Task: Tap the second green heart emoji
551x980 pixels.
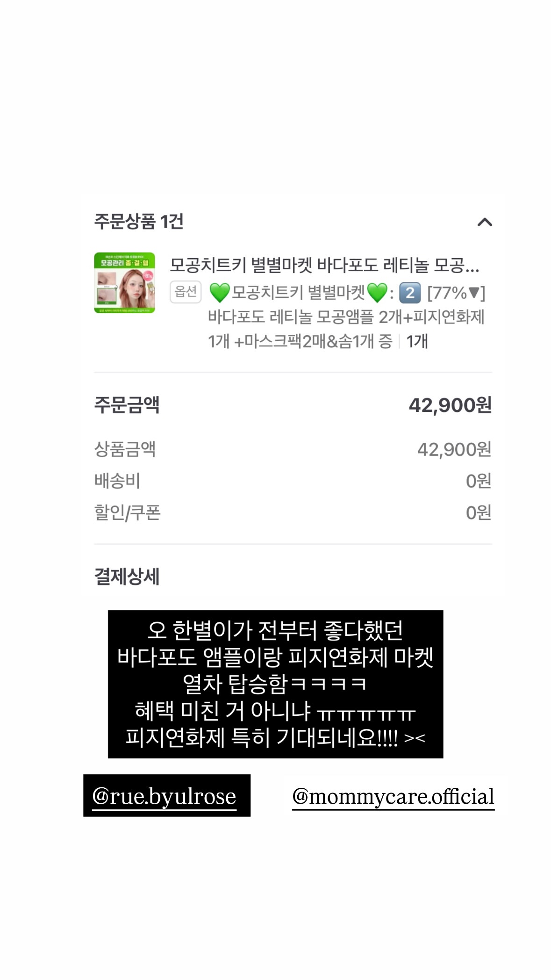Action: (x=377, y=293)
